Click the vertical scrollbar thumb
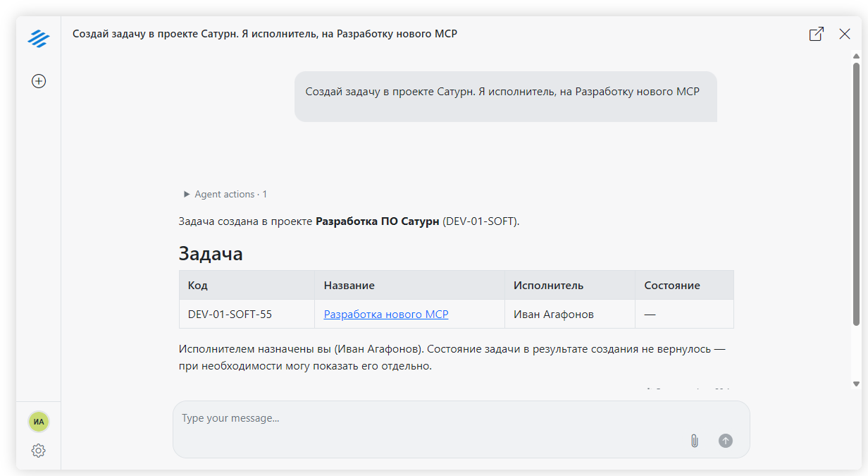The width and height of the screenshot is (868, 476). [856, 194]
